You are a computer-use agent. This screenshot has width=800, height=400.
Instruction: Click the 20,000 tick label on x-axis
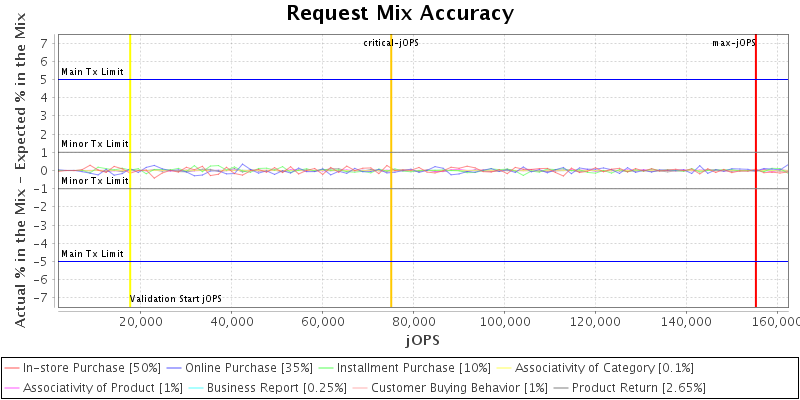tap(141, 322)
